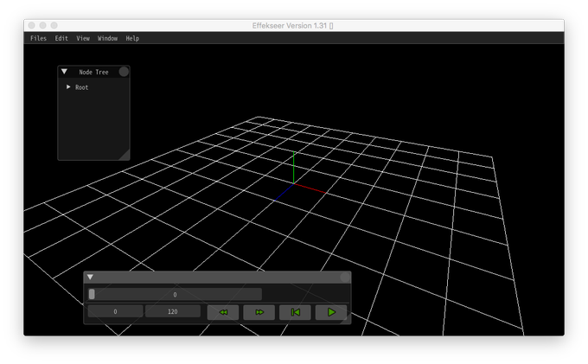This screenshot has height=364, width=588.
Task: Click the macOS zoom window button
Action: coord(54,25)
